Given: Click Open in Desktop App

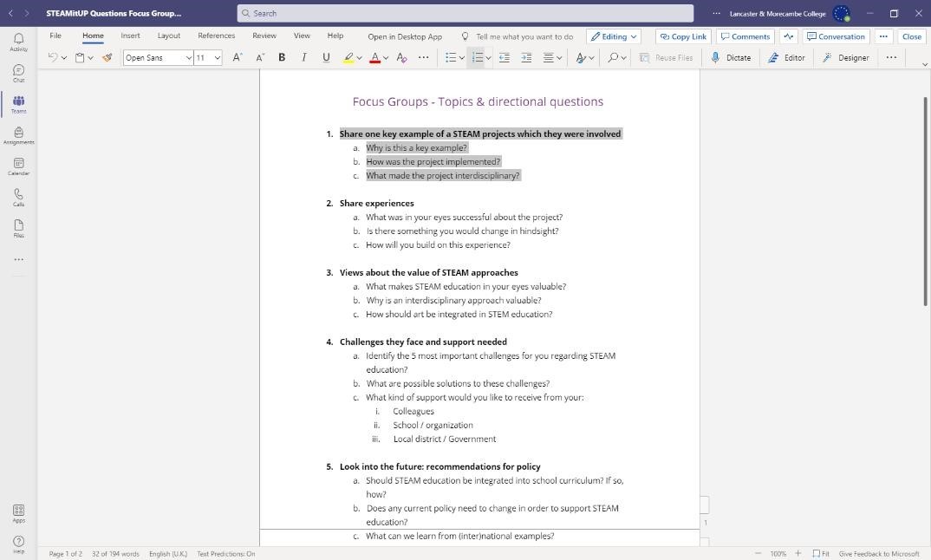Looking at the screenshot, I should 405,36.
